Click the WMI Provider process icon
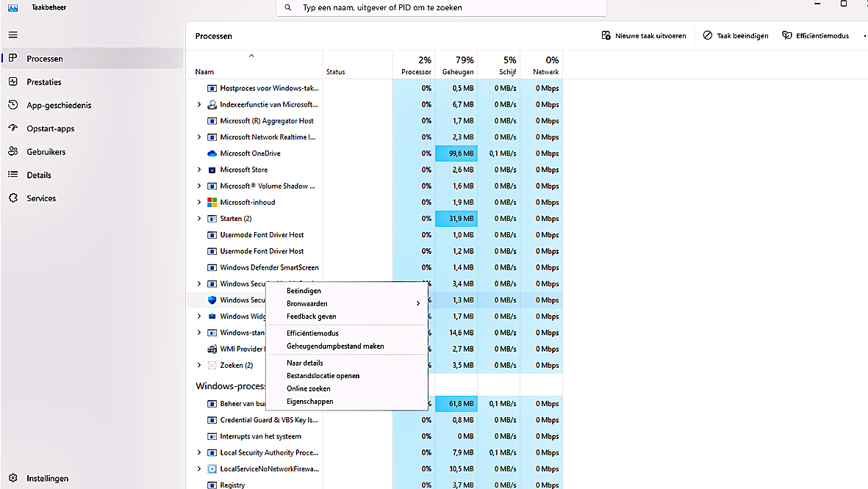 tap(212, 349)
